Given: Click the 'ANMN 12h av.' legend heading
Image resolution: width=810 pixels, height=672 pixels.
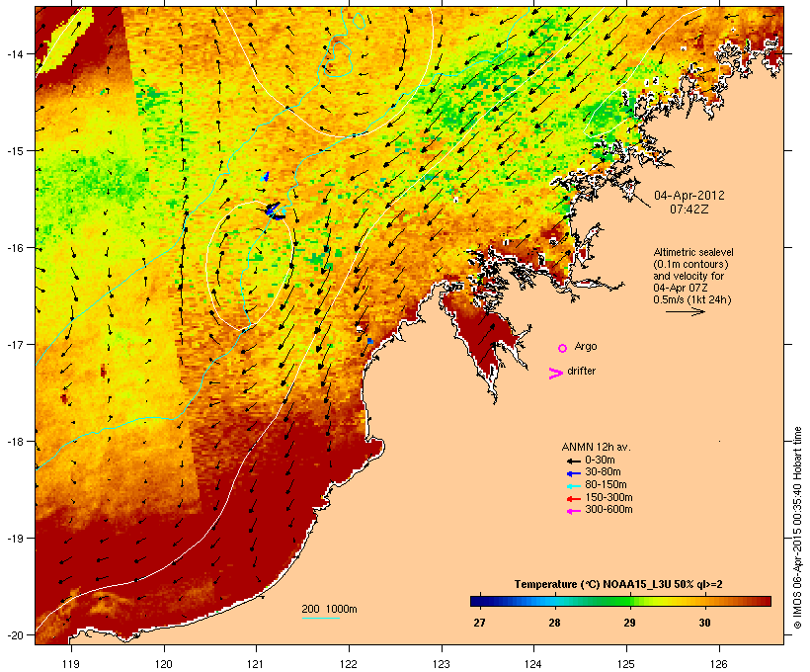Looking at the screenshot, I should (596, 447).
